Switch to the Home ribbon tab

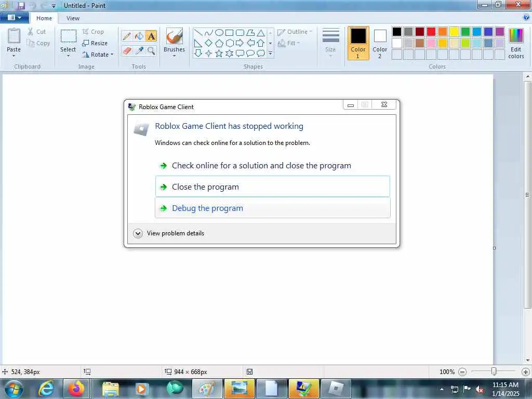click(x=44, y=18)
